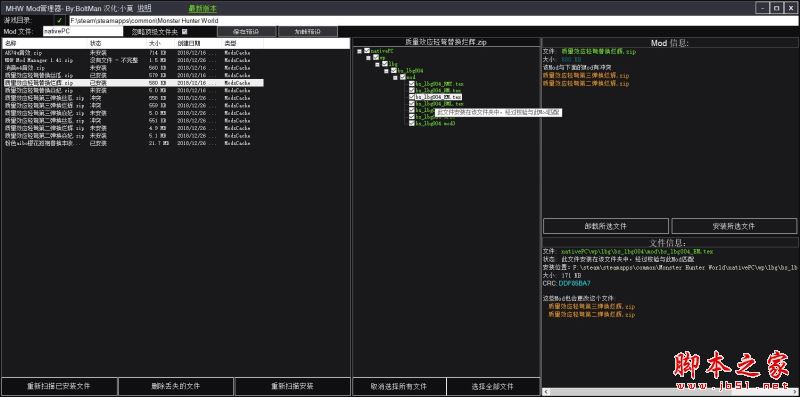Click the 取消选择所有文件 button

pos(399,386)
